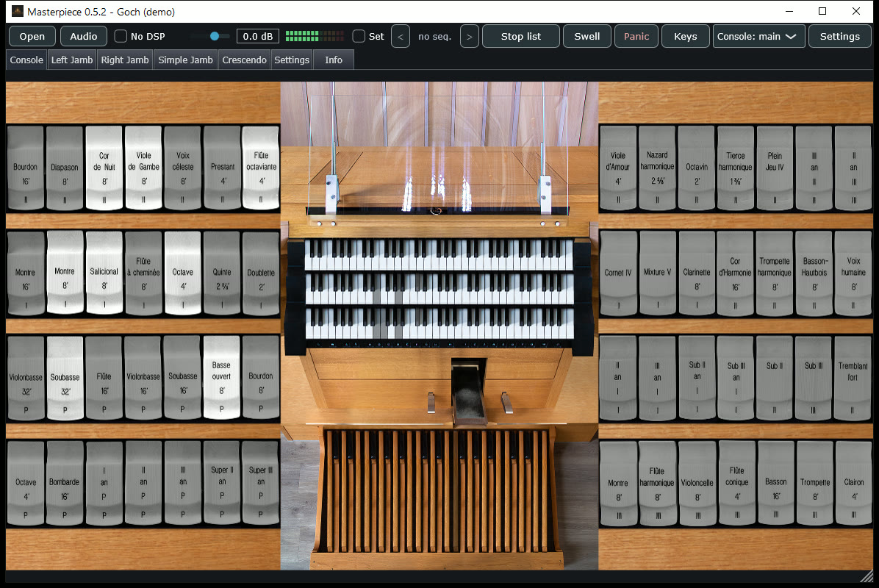The width and height of the screenshot is (879, 588).
Task: Open the Audio settings button
Action: click(84, 37)
